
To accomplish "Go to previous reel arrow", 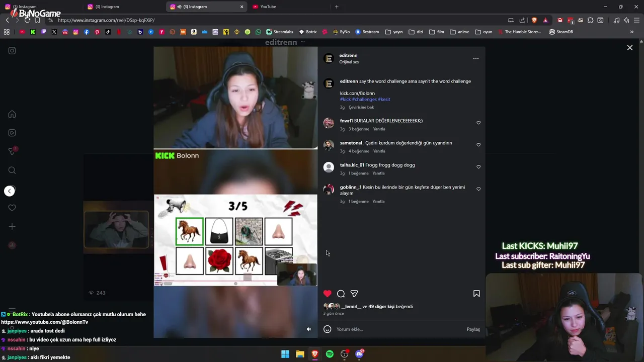I will pos(10,191).
